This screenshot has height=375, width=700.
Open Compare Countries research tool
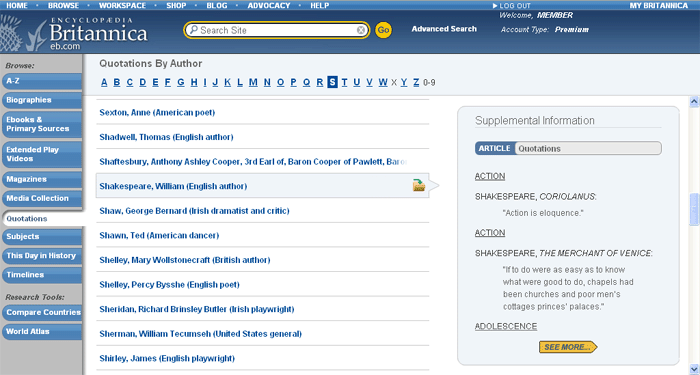42,312
